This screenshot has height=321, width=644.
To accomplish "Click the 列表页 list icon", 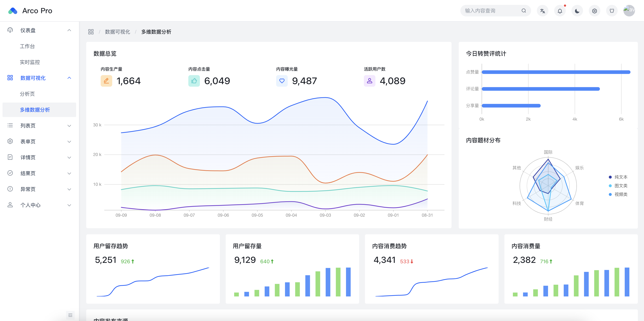I will pyautogui.click(x=10, y=125).
